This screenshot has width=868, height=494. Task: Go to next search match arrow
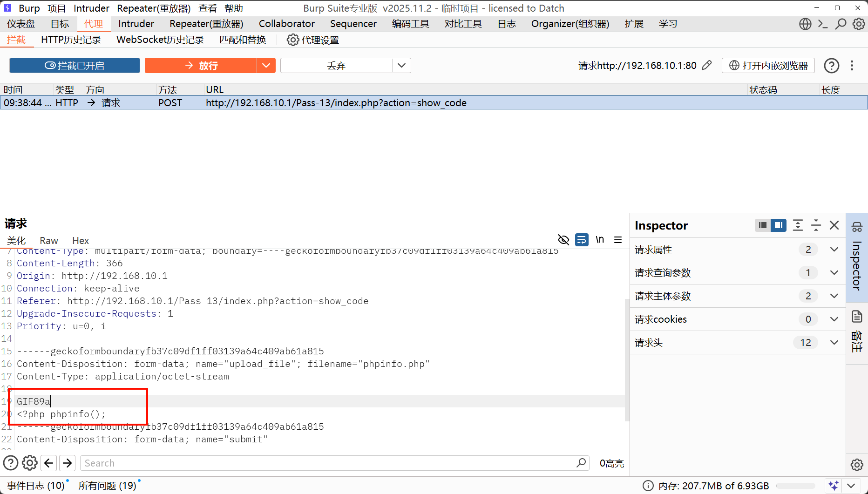68,463
